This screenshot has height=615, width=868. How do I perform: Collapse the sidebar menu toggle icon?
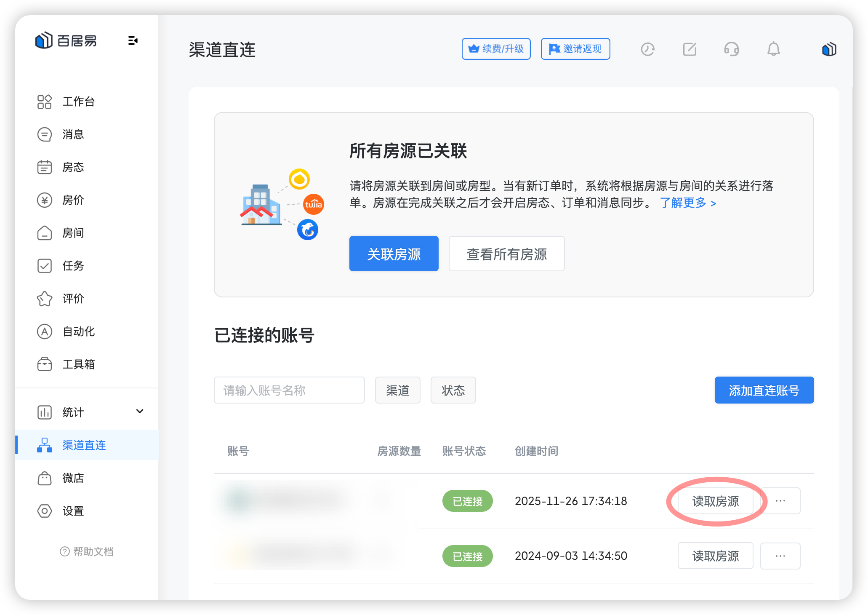click(x=133, y=40)
